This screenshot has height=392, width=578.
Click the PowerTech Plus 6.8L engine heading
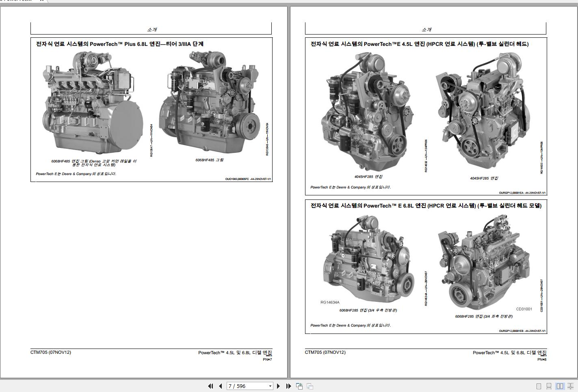120,44
